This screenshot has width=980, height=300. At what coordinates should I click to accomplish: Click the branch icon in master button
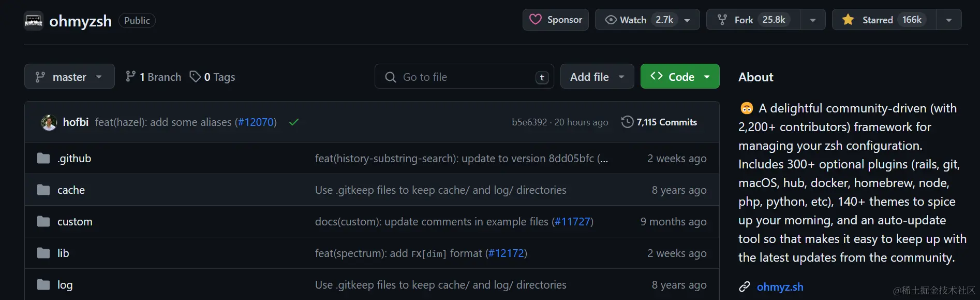click(x=40, y=77)
